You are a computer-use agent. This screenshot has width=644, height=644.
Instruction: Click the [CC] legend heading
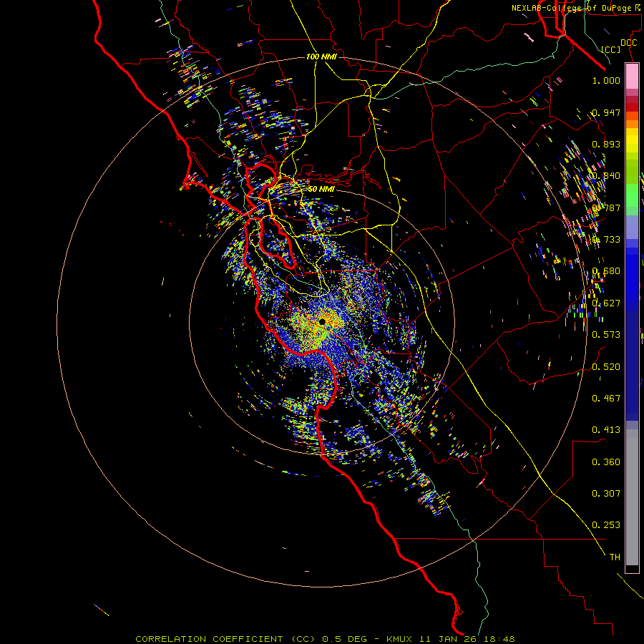click(611, 49)
